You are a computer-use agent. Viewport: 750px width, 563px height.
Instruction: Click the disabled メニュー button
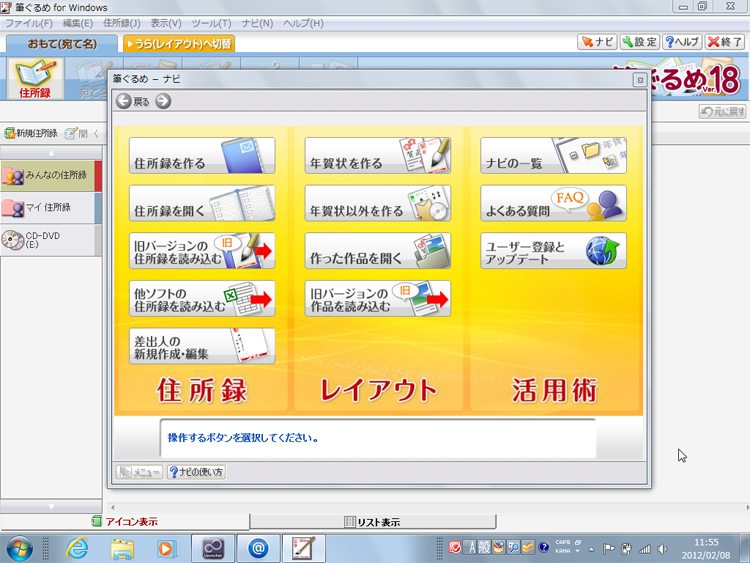(139, 472)
